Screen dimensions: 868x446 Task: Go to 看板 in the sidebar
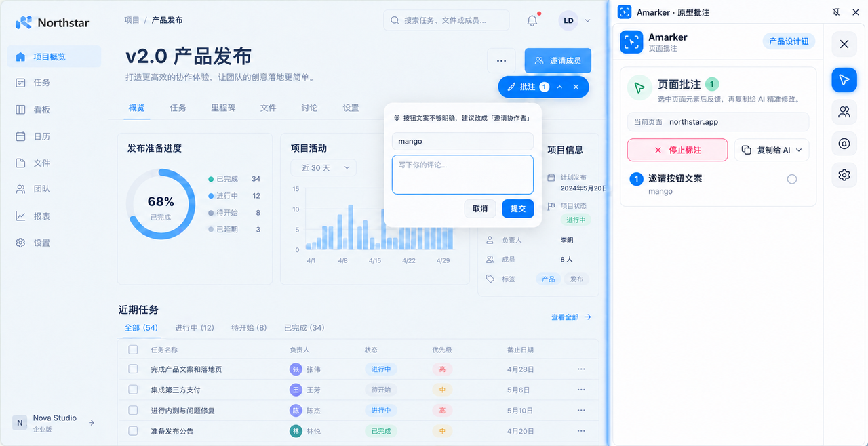(x=54, y=109)
